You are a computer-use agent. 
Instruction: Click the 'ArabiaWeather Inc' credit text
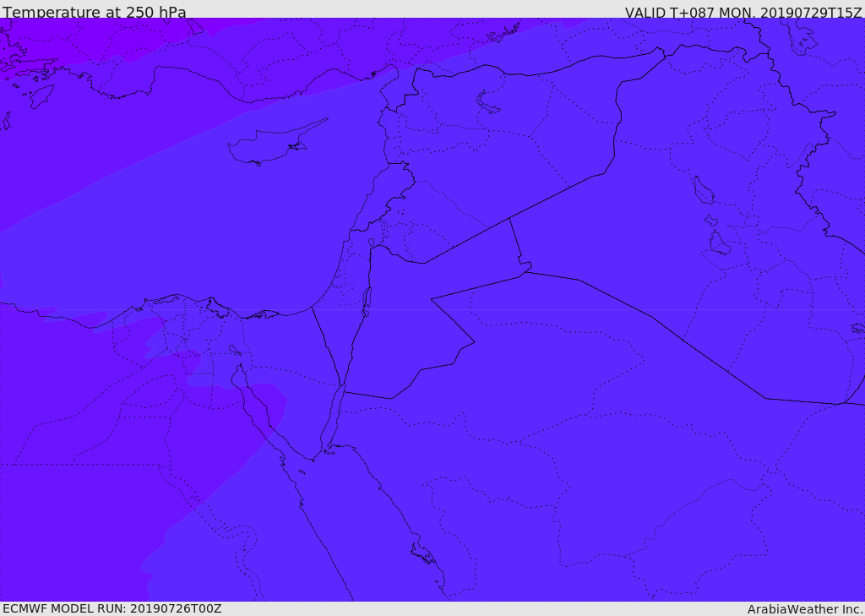point(804,609)
